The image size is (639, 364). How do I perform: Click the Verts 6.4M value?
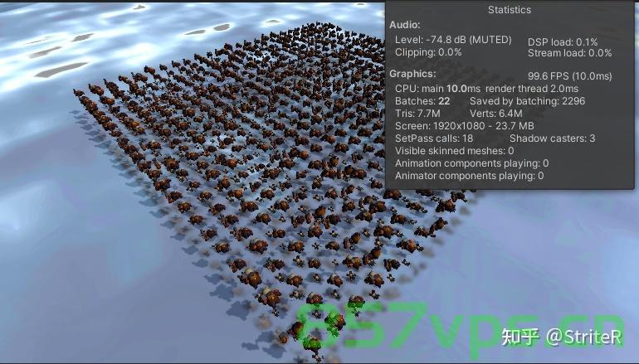click(496, 114)
